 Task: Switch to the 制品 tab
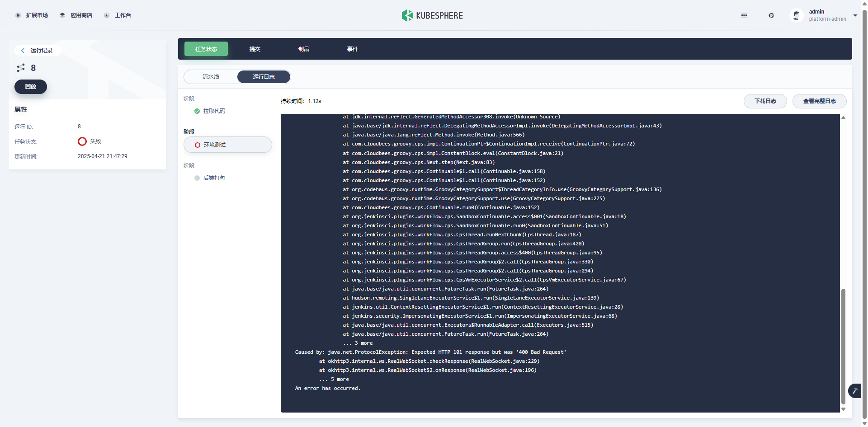304,49
